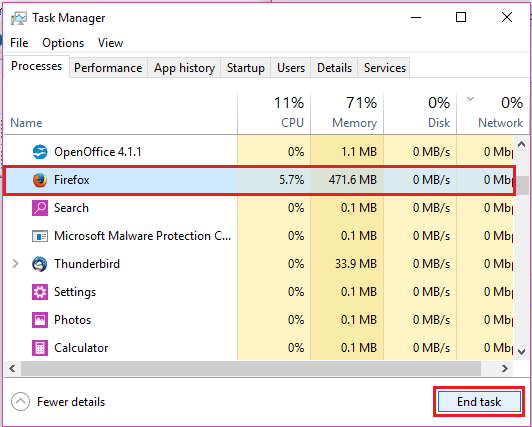Open the File menu
The image size is (532, 427).
tap(19, 43)
